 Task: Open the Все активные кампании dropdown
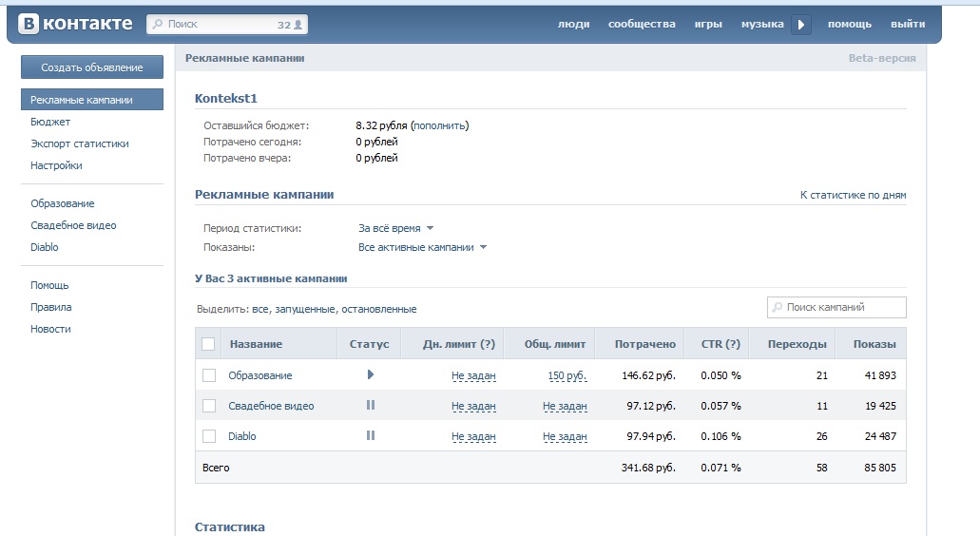[422, 247]
